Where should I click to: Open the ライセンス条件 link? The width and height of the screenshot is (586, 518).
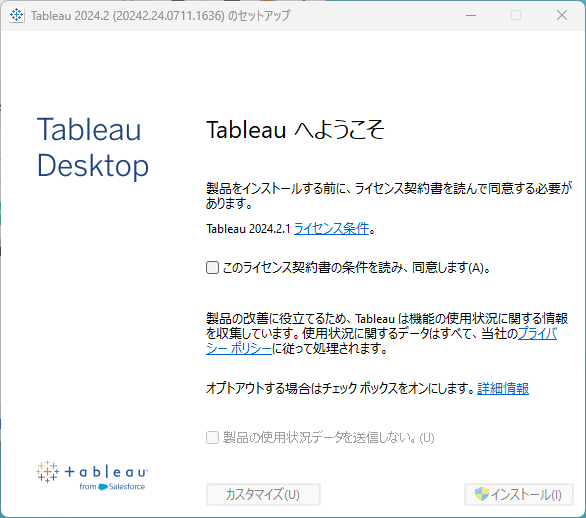(x=331, y=228)
